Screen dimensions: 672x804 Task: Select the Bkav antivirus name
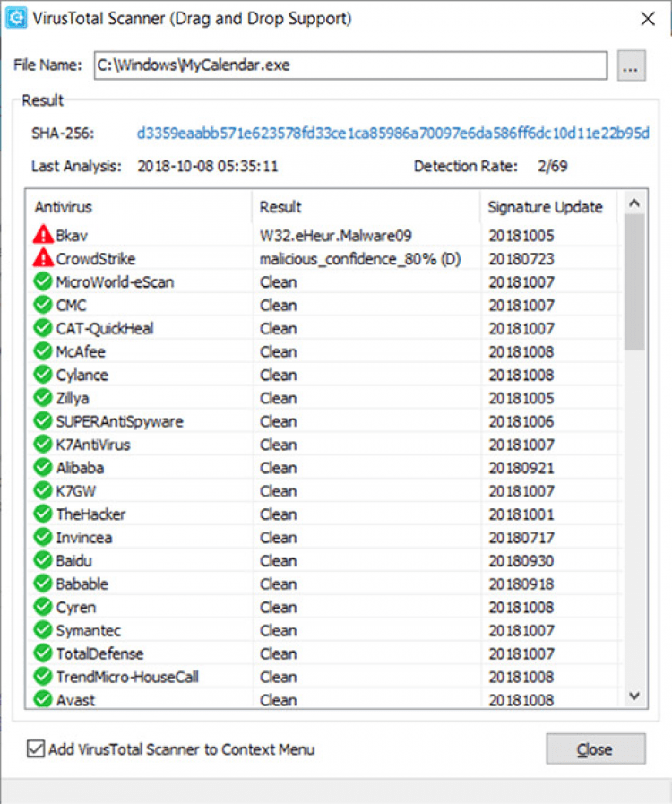pyautogui.click(x=72, y=236)
